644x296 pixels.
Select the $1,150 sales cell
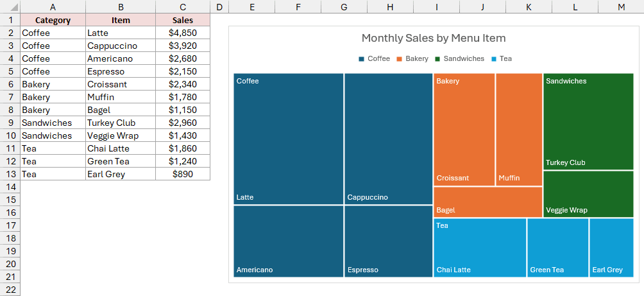pos(183,110)
